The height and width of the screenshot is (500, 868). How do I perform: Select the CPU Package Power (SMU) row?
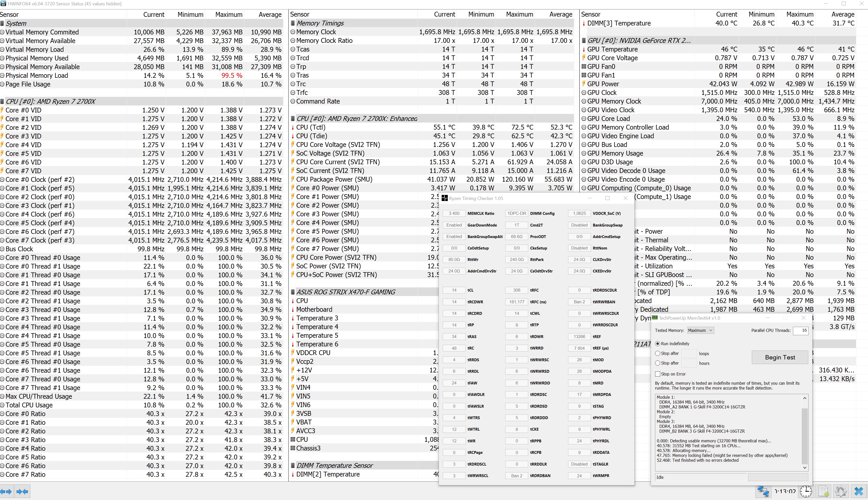(x=432, y=179)
